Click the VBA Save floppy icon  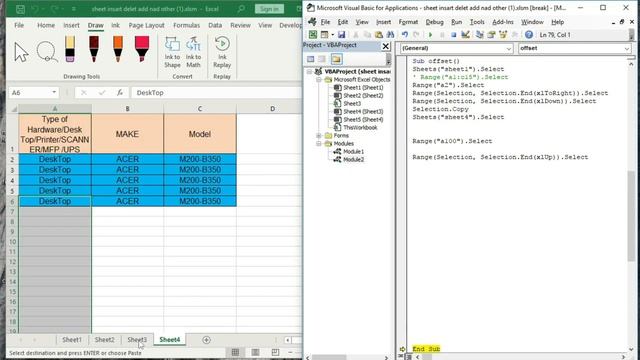[x=342, y=35]
